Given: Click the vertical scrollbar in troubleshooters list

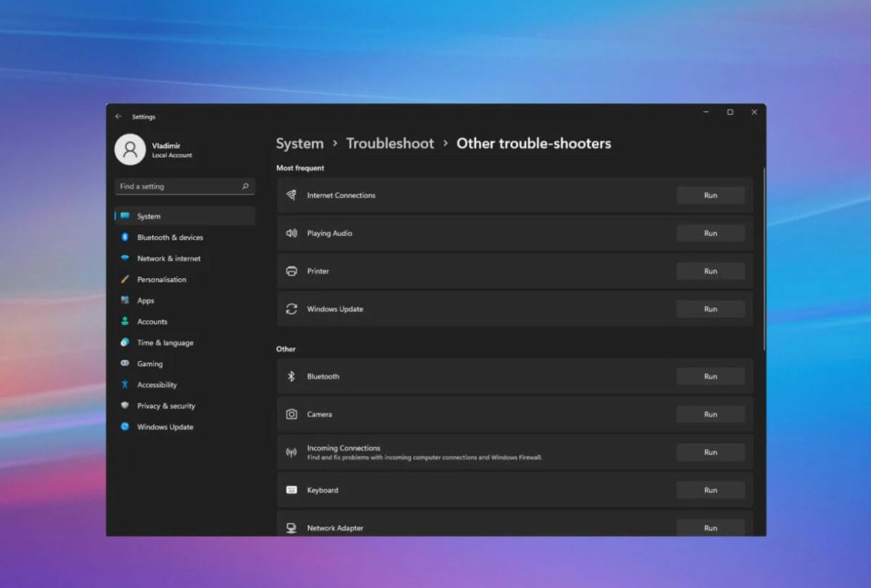Looking at the screenshot, I should coord(764,259).
